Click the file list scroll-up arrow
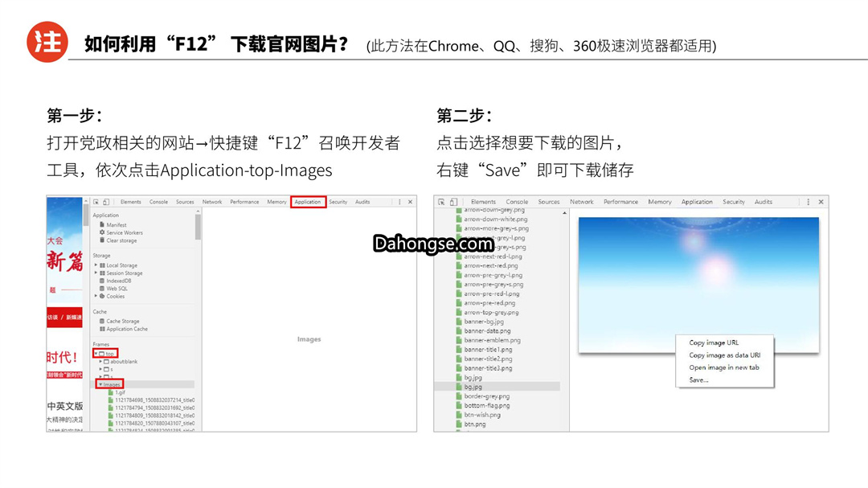Screen dimensions: 868x488 click(565, 213)
